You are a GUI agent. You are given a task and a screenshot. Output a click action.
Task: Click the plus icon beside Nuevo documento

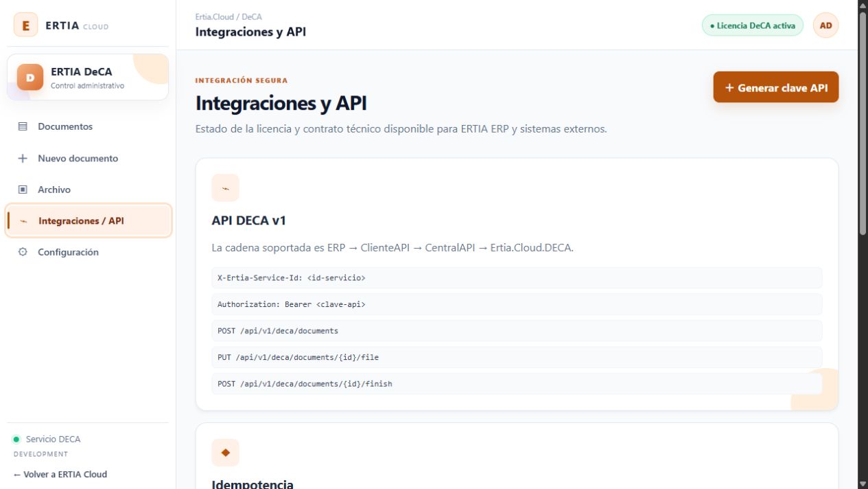23,158
